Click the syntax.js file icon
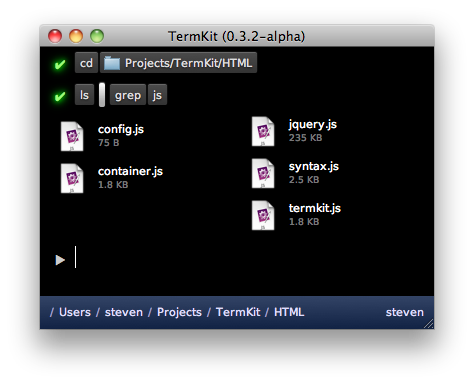 tap(263, 173)
